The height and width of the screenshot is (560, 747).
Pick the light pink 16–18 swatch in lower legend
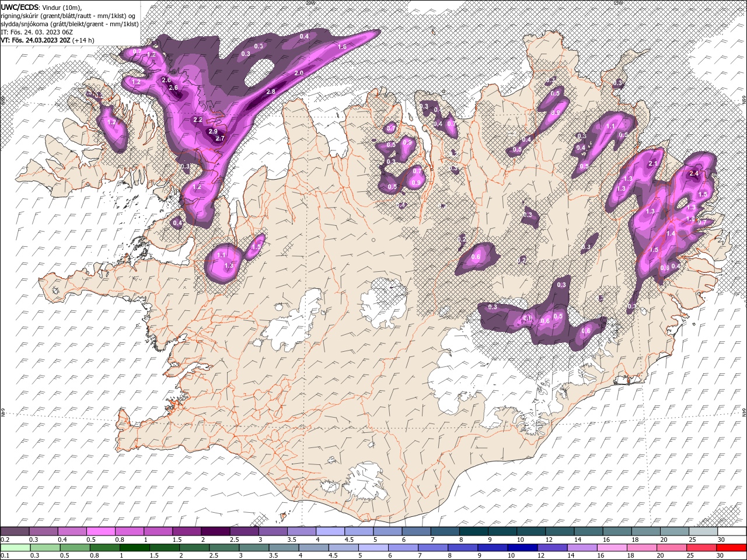[x=612, y=548]
